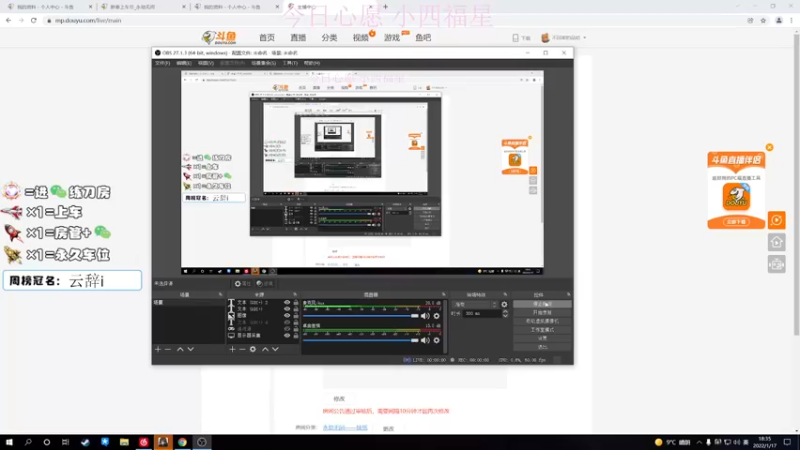Click the Douyu logo in the page header
The width and height of the screenshot is (800, 450).
[219, 37]
